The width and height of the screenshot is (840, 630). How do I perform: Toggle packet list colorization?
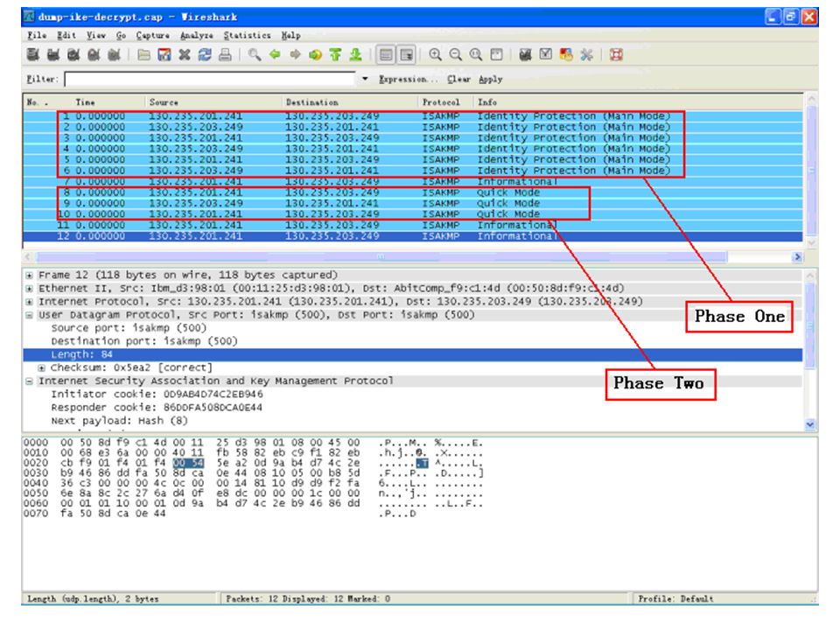point(386,54)
